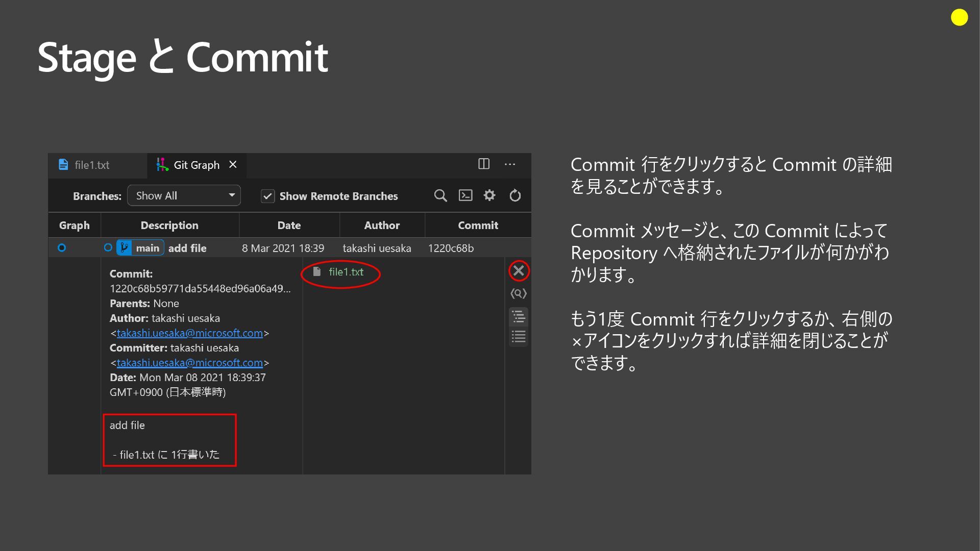
Task: Click the Date column header
Action: (289, 226)
